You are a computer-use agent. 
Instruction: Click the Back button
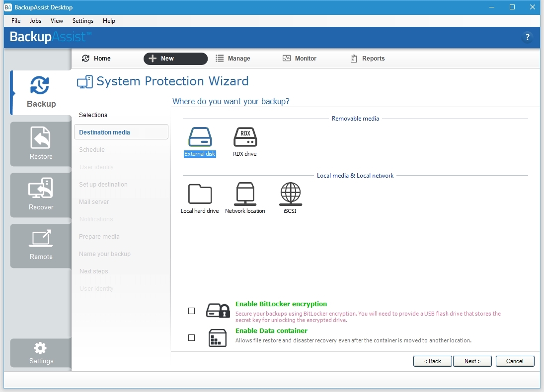(x=432, y=361)
